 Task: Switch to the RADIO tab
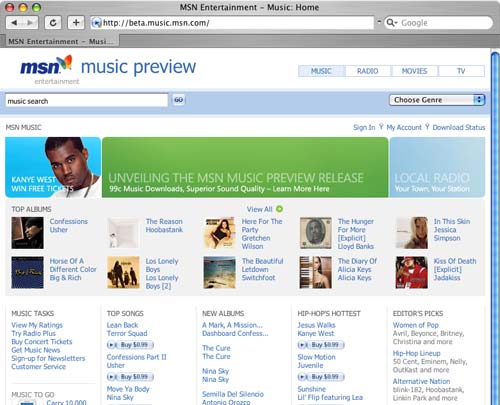368,71
